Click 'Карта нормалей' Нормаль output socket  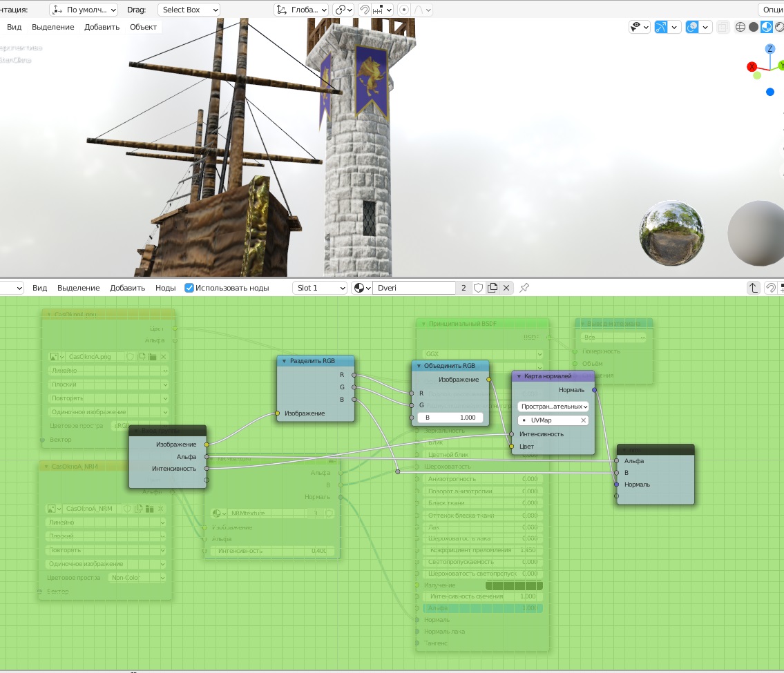click(x=594, y=390)
